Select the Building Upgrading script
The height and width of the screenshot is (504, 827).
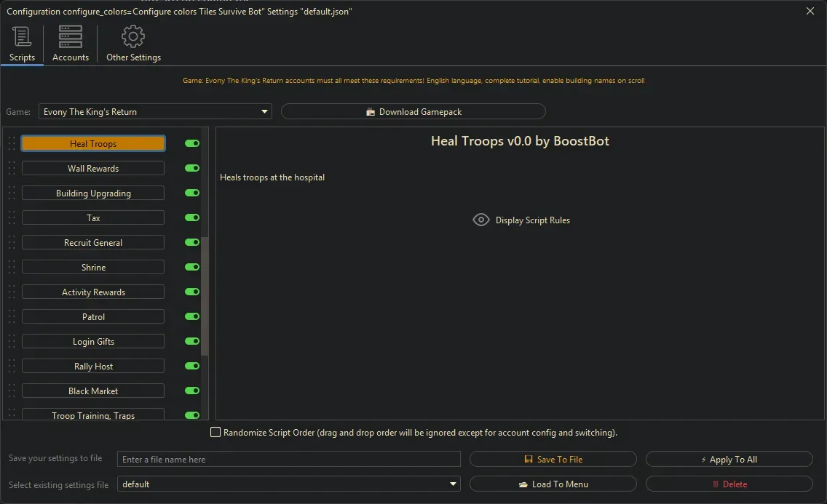pyautogui.click(x=93, y=193)
